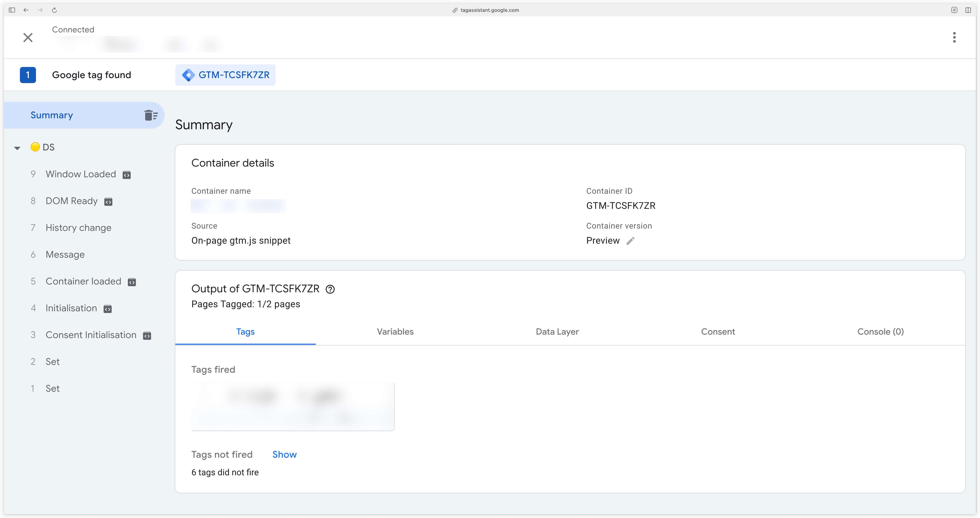Screen dimensions: 980x518
Task: Open help for Output of GTM-TCSFK7ZR
Action: (330, 289)
